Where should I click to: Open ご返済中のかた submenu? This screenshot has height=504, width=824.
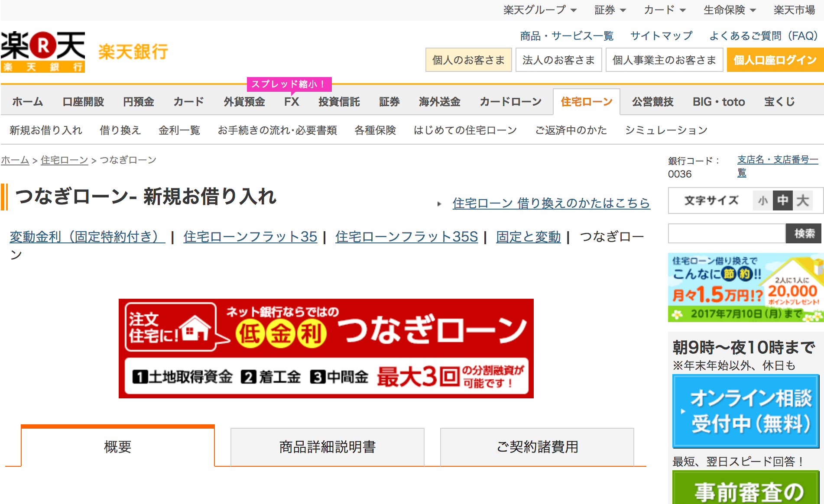571,130
